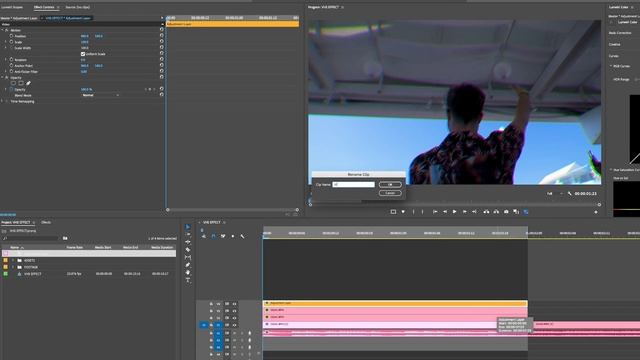This screenshot has height=360, width=640.
Task: Open program monitor settings wrench
Action: click(x=569, y=193)
